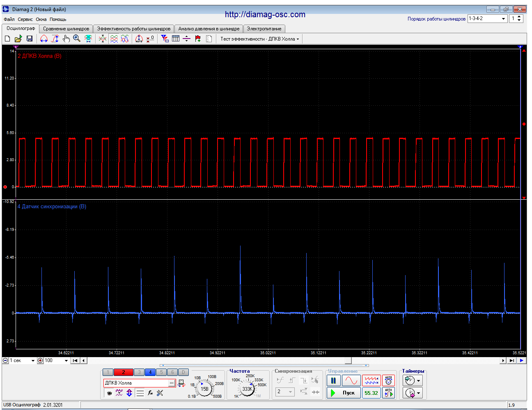The height and width of the screenshot is (410, 532).
Task: Click the vertical stretch arrow tool
Action: (x=55, y=39)
